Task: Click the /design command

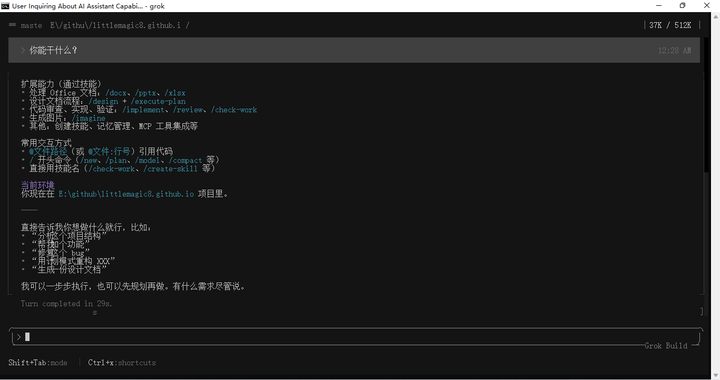Action: [x=103, y=101]
